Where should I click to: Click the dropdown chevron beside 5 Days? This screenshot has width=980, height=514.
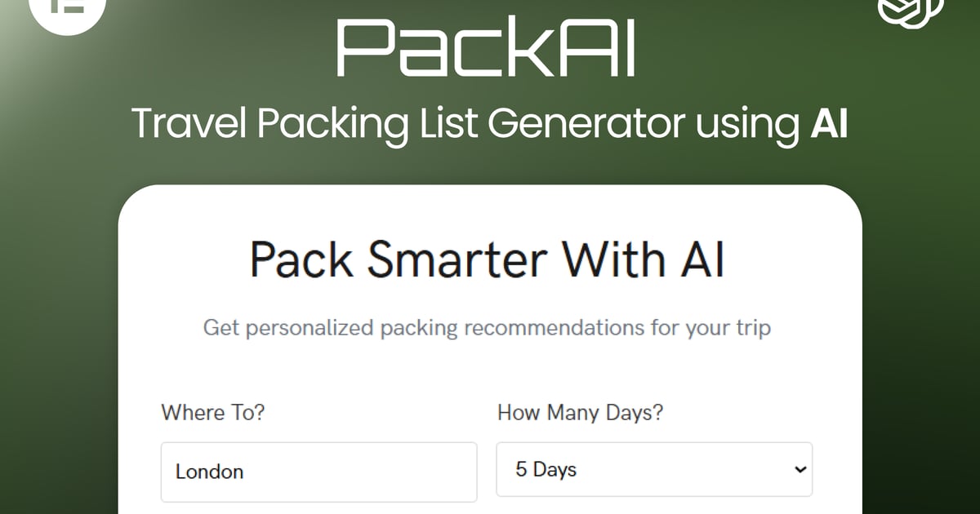800,470
